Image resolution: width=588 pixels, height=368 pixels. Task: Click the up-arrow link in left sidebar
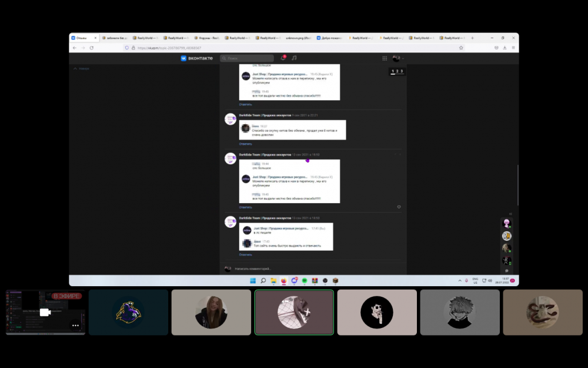click(x=81, y=69)
